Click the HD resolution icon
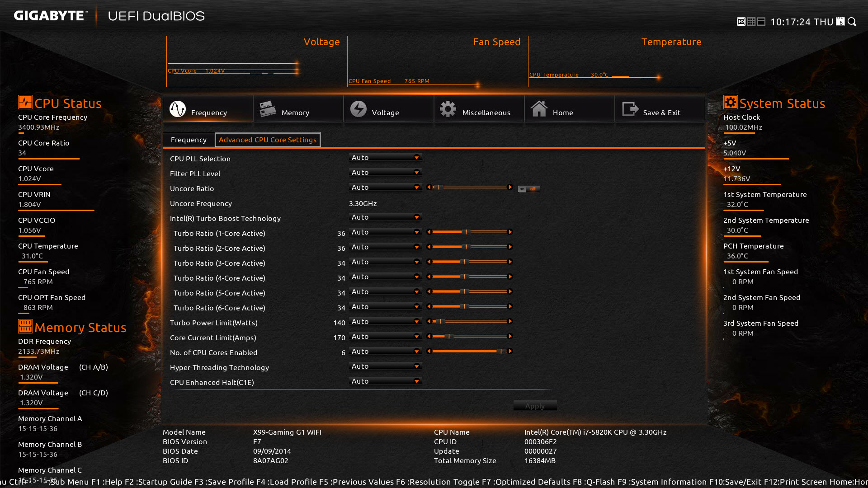The height and width of the screenshot is (488, 868). (x=741, y=22)
